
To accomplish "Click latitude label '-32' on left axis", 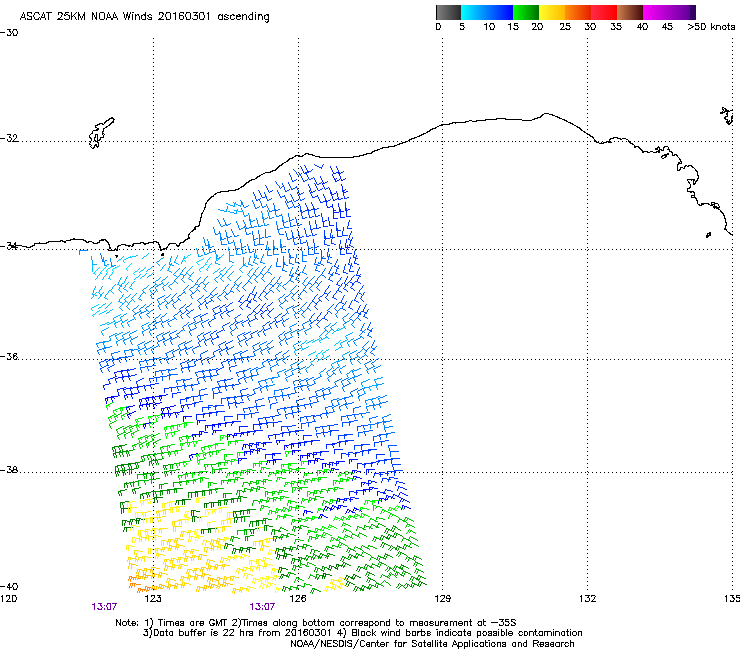I will coord(9,138).
